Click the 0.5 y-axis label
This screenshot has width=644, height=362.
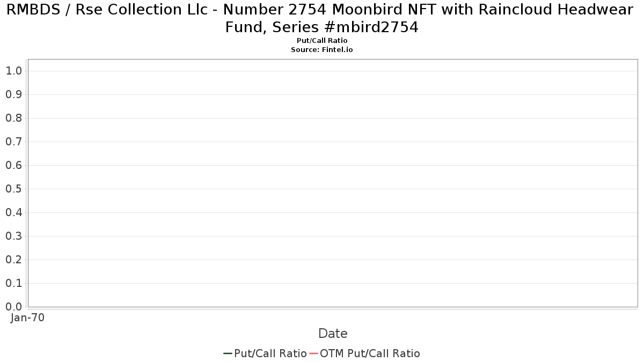pyautogui.click(x=13, y=189)
